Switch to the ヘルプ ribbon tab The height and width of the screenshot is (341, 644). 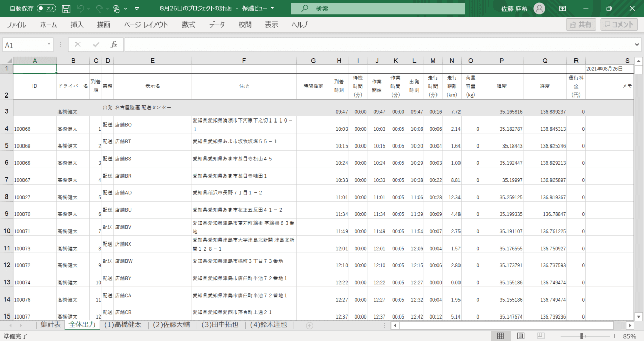[300, 25]
